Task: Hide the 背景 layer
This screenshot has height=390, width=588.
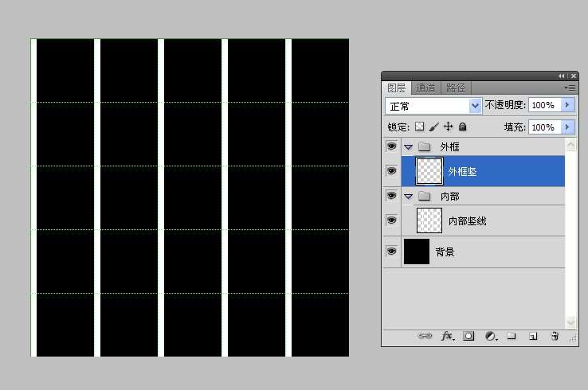Action: pyautogui.click(x=391, y=252)
